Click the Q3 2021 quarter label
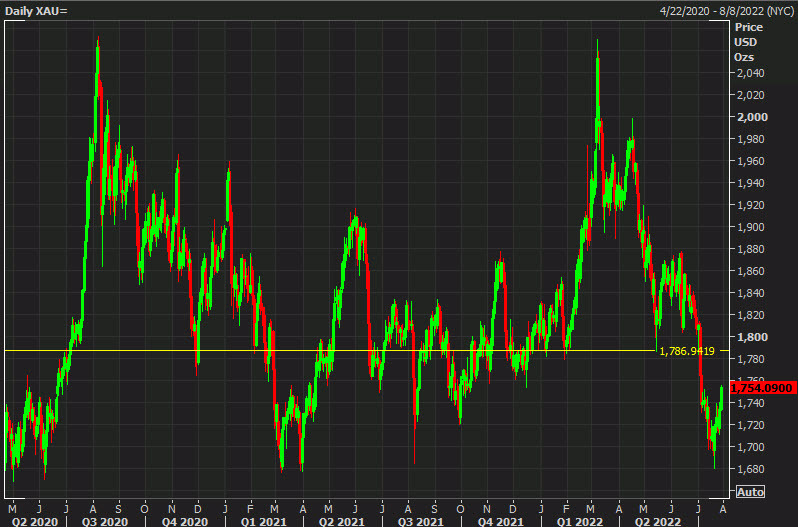The height and width of the screenshot is (527, 798). [420, 521]
